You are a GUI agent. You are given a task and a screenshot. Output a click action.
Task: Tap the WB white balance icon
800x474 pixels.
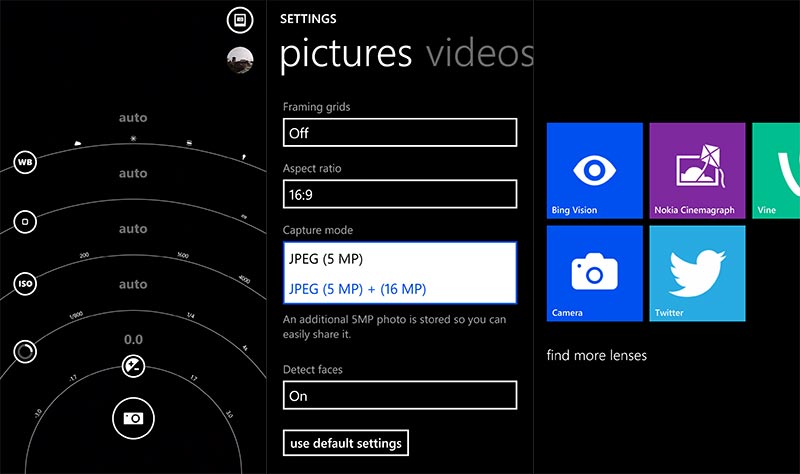[x=25, y=162]
